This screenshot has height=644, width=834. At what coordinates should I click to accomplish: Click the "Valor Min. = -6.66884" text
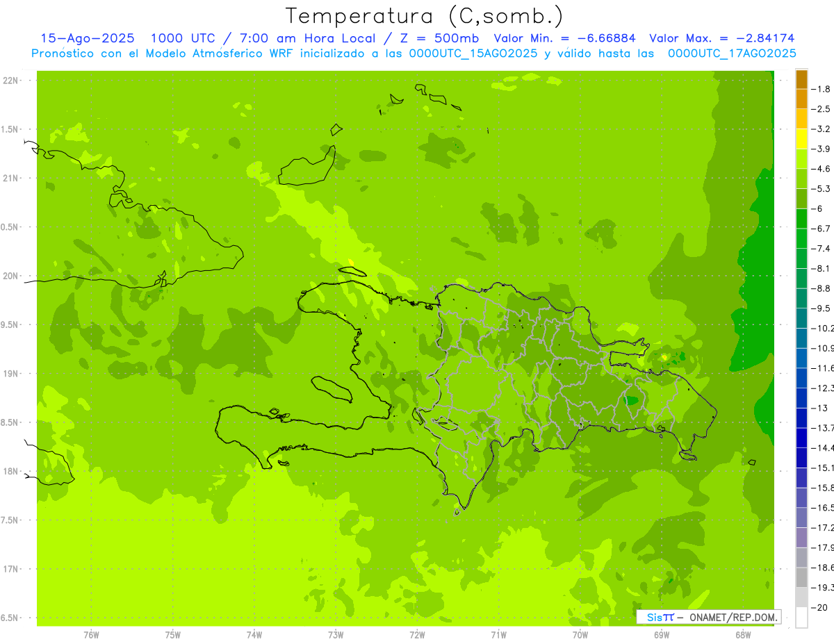point(566,38)
